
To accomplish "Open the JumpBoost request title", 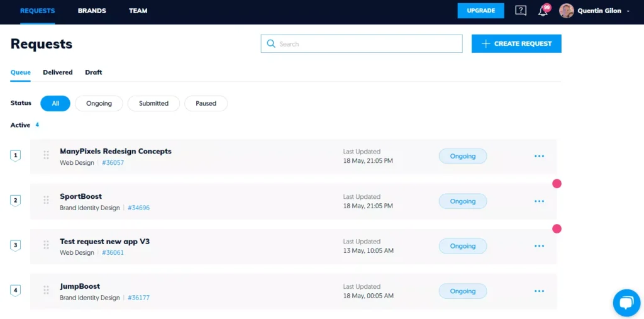I will coord(80,286).
